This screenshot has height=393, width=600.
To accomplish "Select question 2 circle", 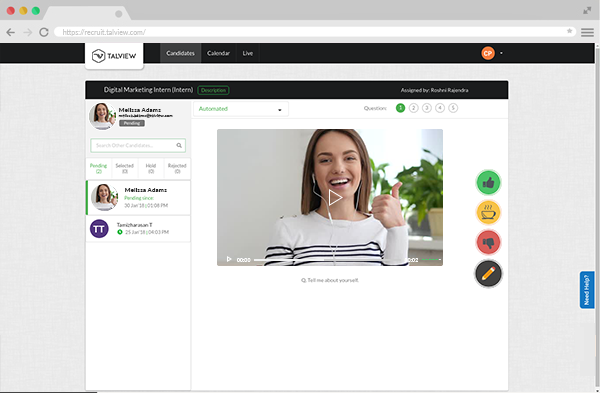I will click(x=413, y=108).
